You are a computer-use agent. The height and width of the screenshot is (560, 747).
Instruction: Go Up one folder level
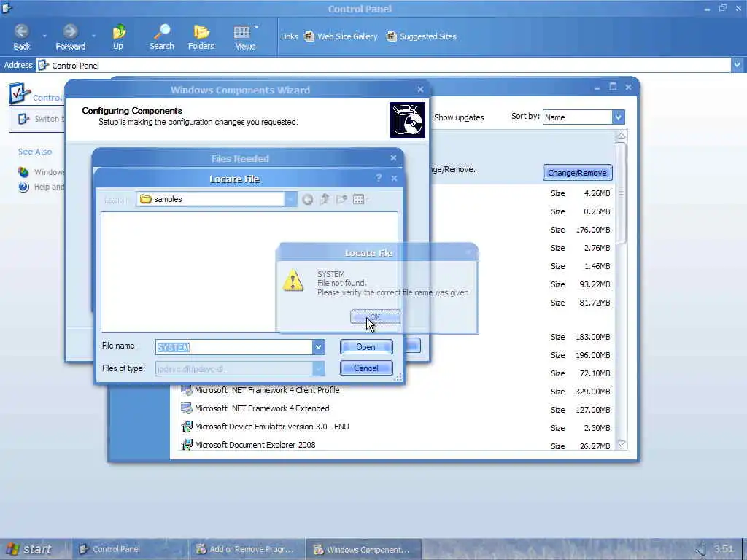(118, 37)
